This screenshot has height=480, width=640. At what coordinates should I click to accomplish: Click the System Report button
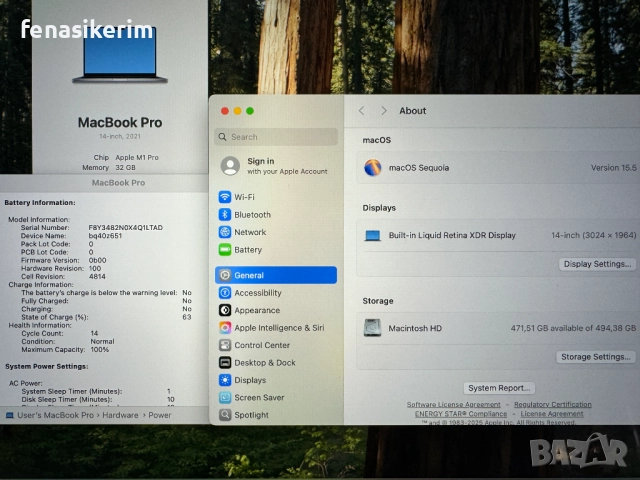tap(499, 388)
